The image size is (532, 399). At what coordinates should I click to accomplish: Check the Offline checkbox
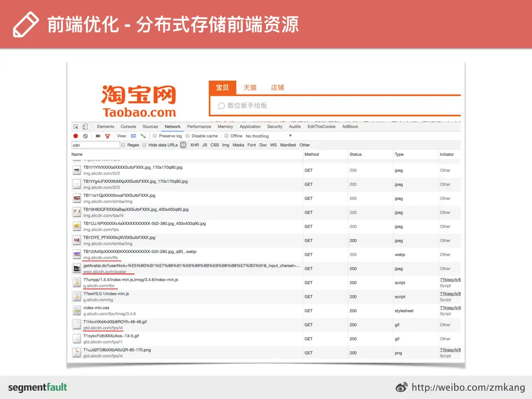pyautogui.click(x=227, y=136)
